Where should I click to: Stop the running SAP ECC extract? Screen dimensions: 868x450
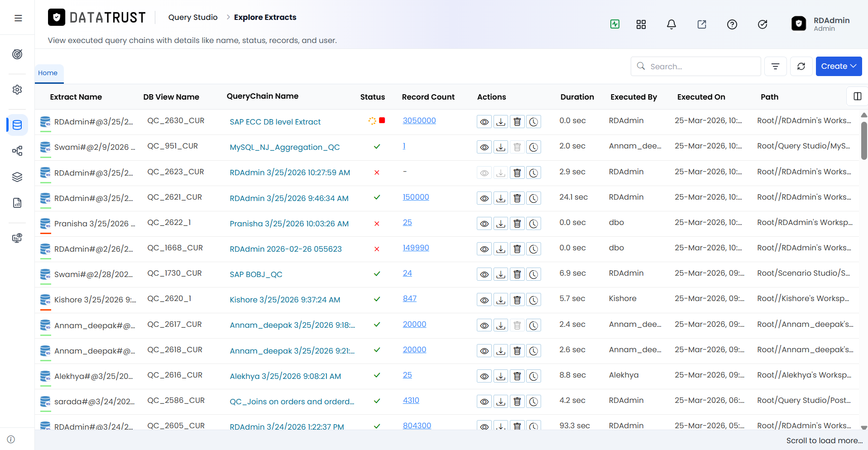tap(382, 120)
